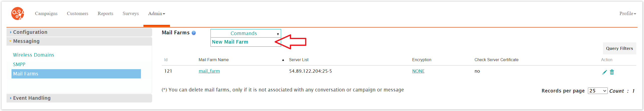Screen dimensions: 644x111
Task: Open the Commands dropdown
Action: (x=246, y=33)
